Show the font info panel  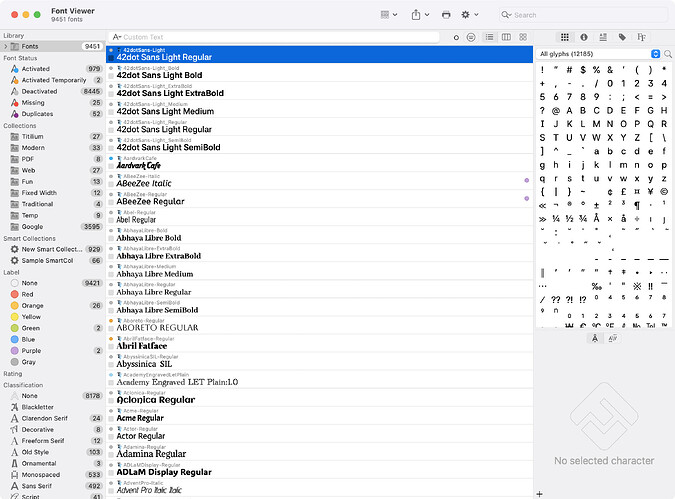pyautogui.click(x=584, y=37)
